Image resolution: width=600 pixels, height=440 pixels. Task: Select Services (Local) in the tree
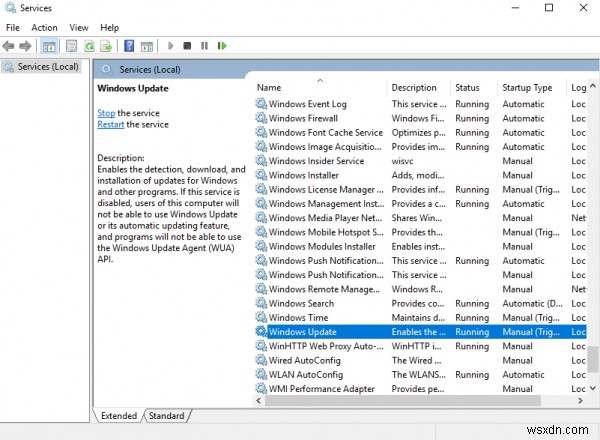pos(48,67)
